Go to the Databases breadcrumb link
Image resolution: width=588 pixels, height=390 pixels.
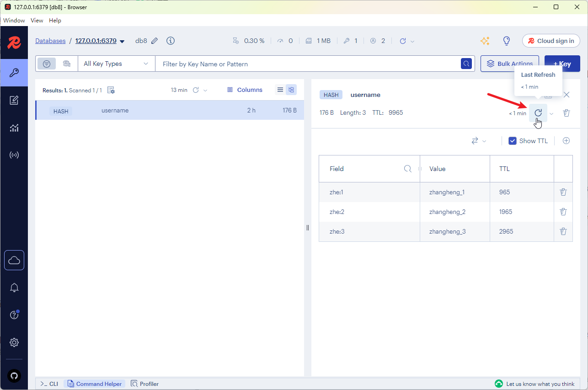[x=50, y=41]
